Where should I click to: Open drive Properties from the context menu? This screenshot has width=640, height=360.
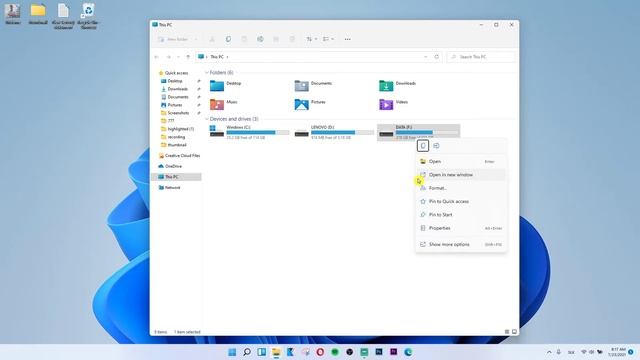(x=461, y=228)
